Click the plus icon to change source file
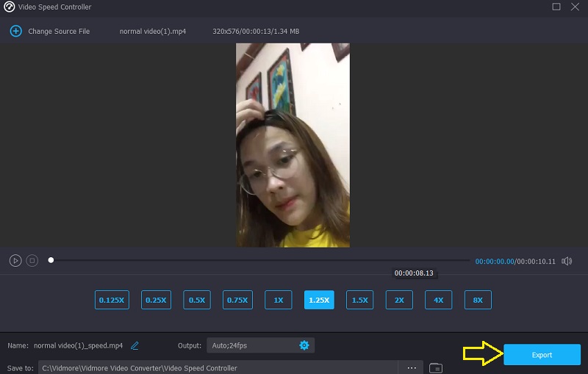This screenshot has height=374, width=588. 15,32
